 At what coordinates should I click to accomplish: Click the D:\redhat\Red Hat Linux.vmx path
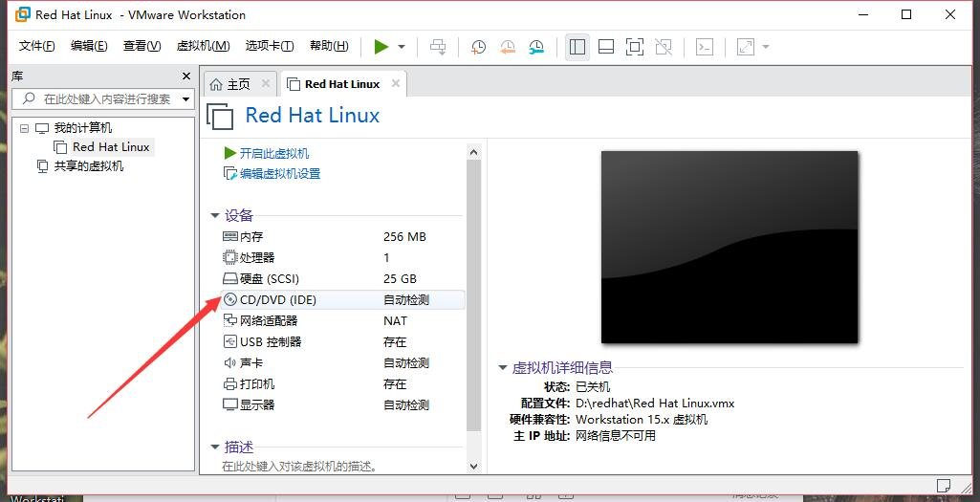point(655,404)
